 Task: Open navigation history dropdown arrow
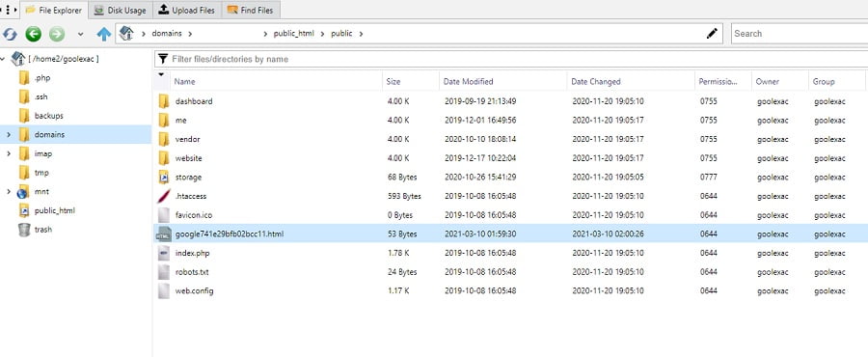pos(80,35)
